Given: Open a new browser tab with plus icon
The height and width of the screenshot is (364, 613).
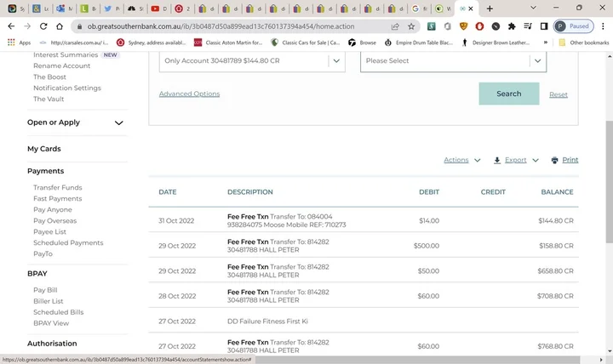Looking at the screenshot, I should [490, 9].
